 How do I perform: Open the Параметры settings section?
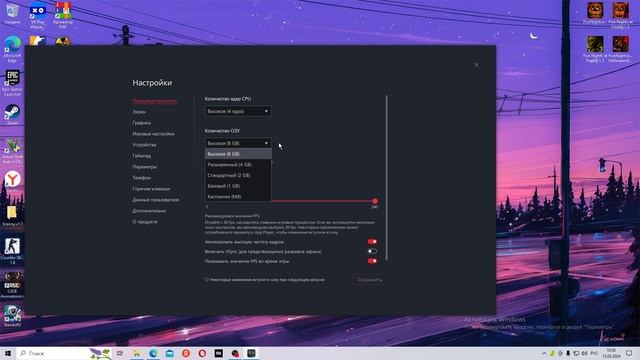pos(144,167)
